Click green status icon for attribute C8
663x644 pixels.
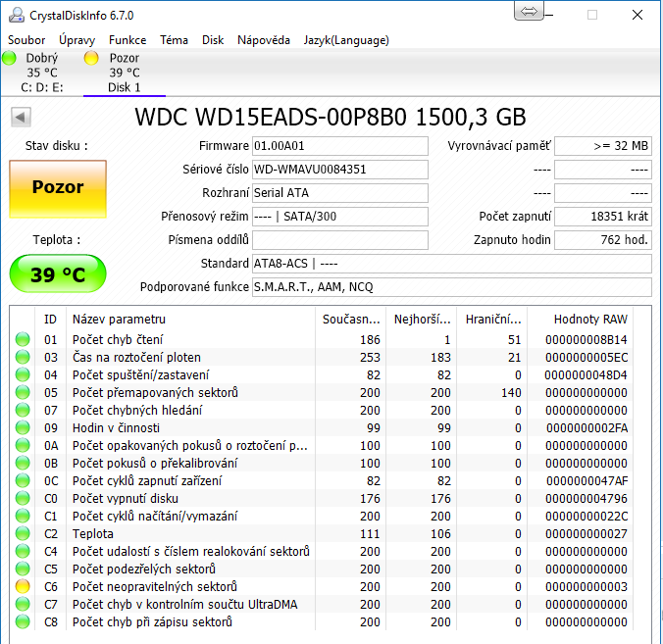coord(23,621)
